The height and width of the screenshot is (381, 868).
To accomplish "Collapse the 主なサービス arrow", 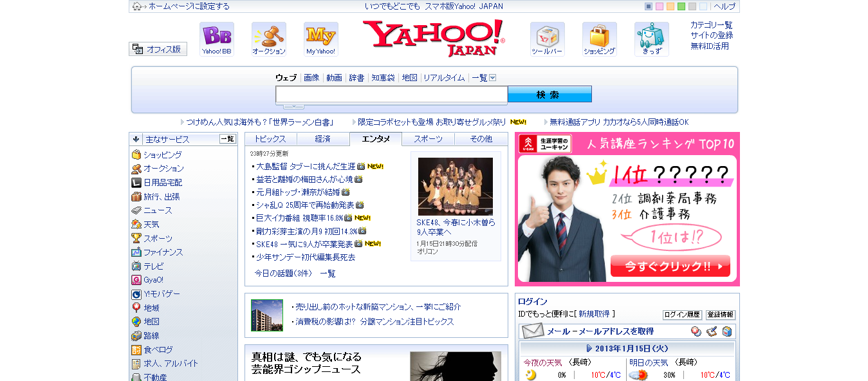I will point(136,139).
